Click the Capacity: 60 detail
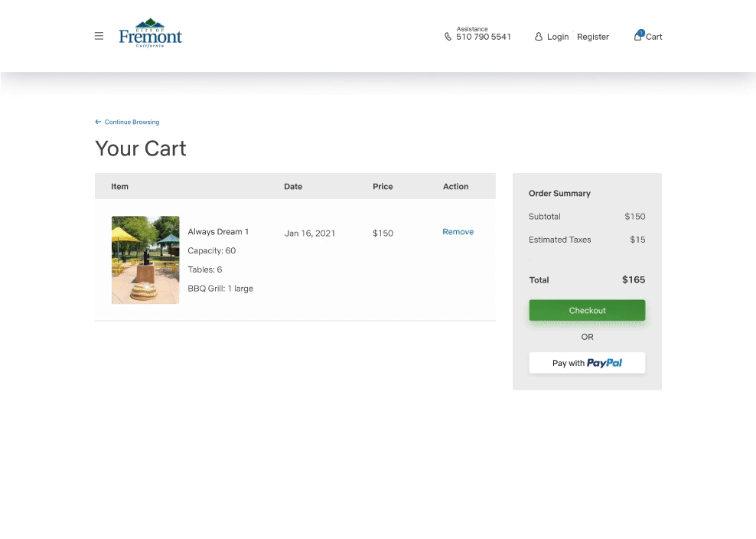756x539 pixels. tap(212, 250)
